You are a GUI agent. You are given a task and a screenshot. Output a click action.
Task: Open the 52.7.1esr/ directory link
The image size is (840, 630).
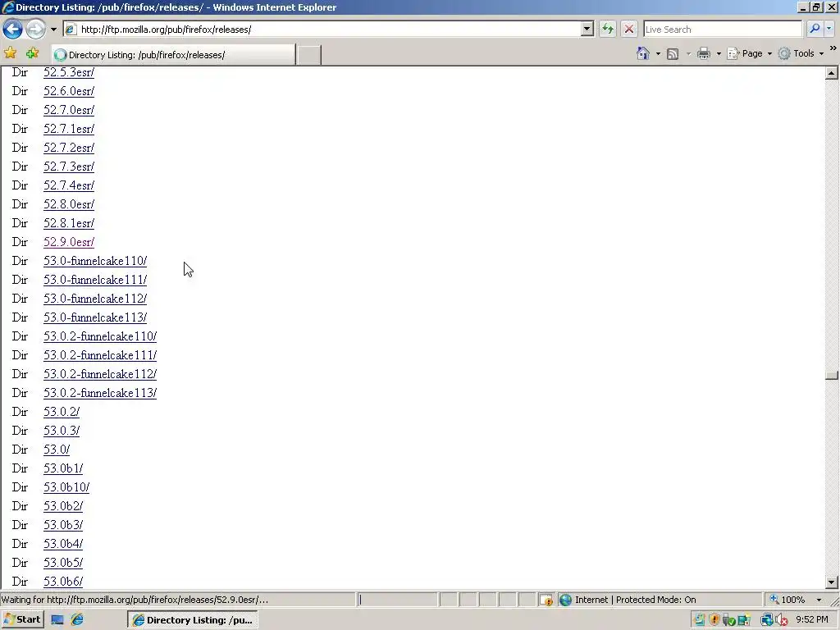point(69,129)
